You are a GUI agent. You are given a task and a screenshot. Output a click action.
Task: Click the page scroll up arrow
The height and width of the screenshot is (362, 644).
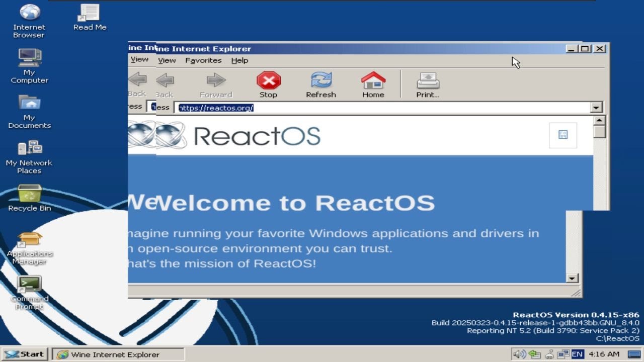599,121
